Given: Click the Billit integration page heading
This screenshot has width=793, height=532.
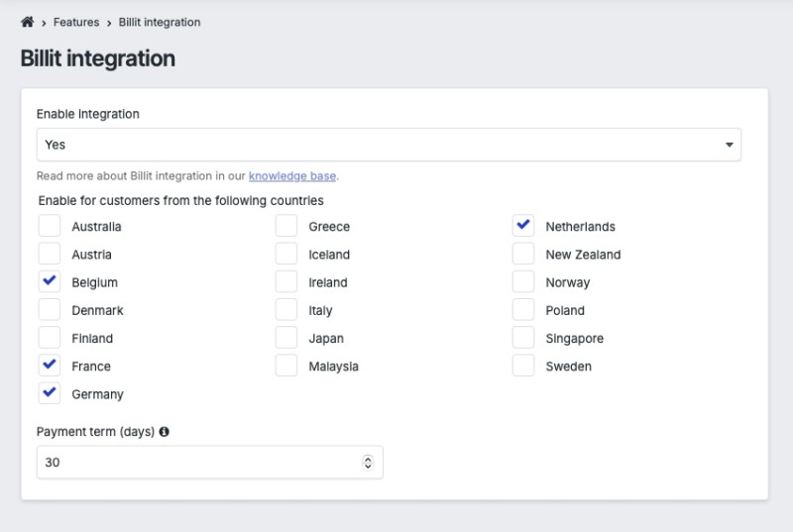Looking at the screenshot, I should [x=98, y=58].
